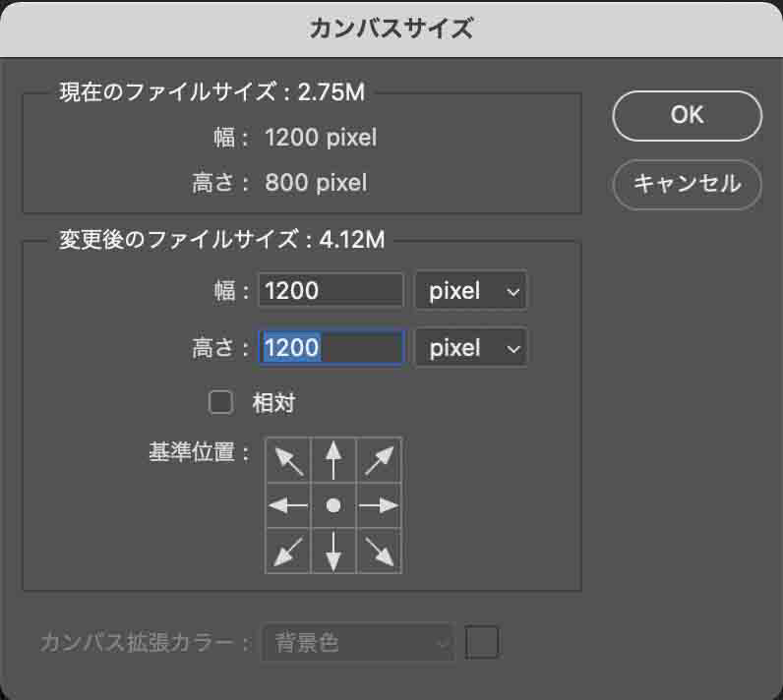This screenshot has height=700, width=783.
Task: Select the bottom-right arrow anchor
Action: [x=379, y=551]
